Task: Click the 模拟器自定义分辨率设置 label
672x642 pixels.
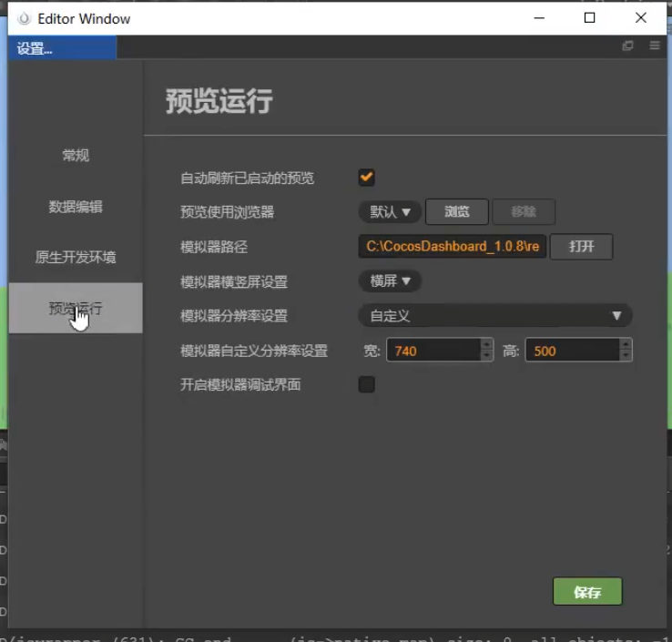Action: [254, 351]
